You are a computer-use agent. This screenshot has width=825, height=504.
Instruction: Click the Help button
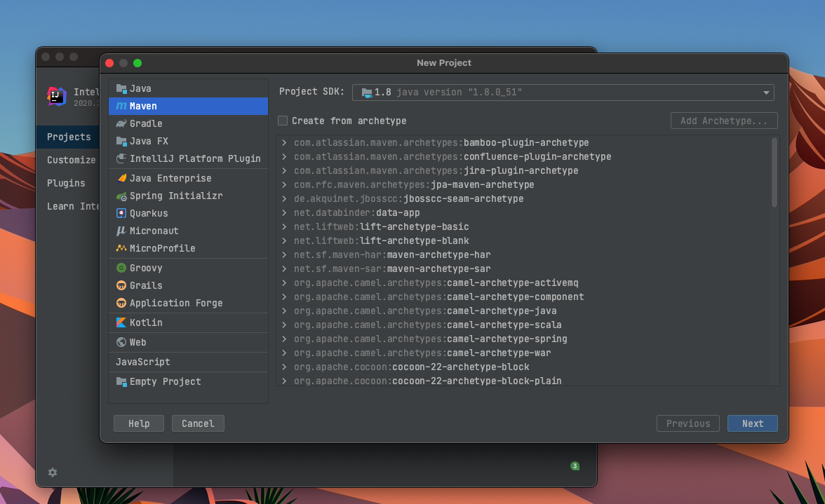(139, 423)
